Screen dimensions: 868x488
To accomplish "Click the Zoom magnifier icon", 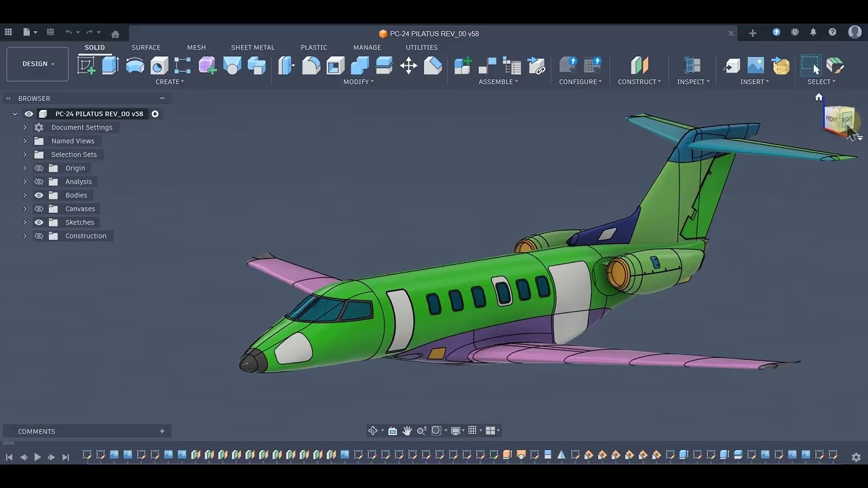I will click(x=421, y=430).
